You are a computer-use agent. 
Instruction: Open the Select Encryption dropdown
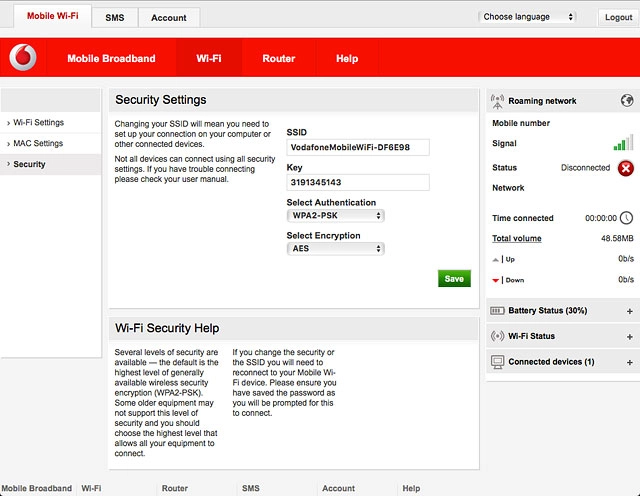point(335,248)
